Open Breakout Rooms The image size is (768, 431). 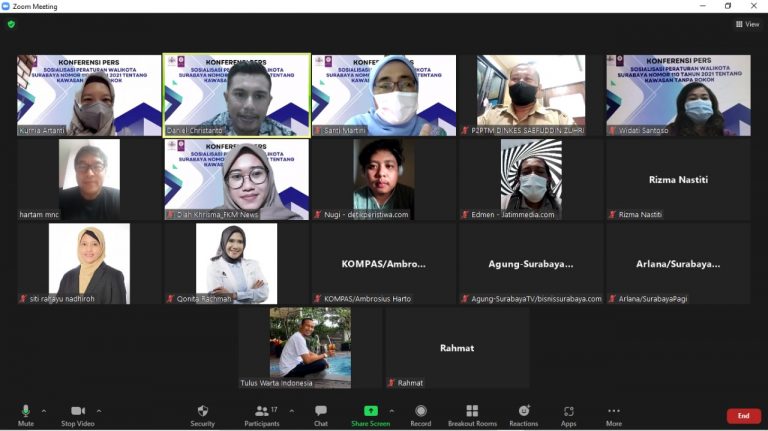pyautogui.click(x=472, y=411)
